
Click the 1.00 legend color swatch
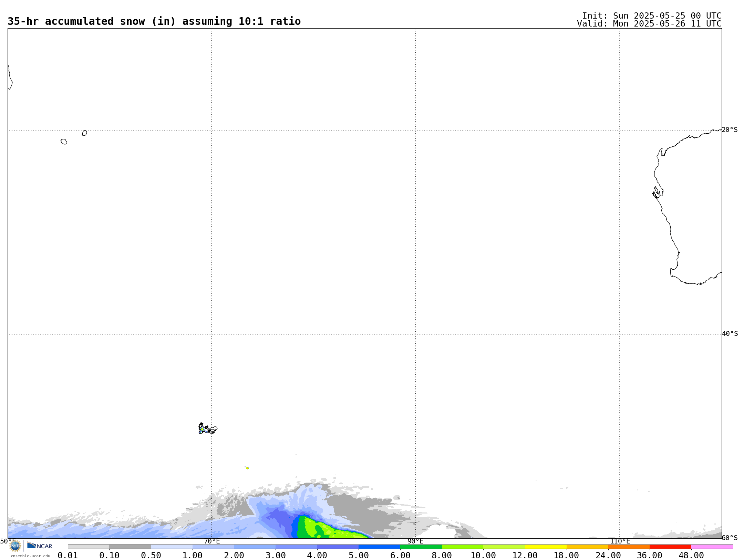(213, 547)
